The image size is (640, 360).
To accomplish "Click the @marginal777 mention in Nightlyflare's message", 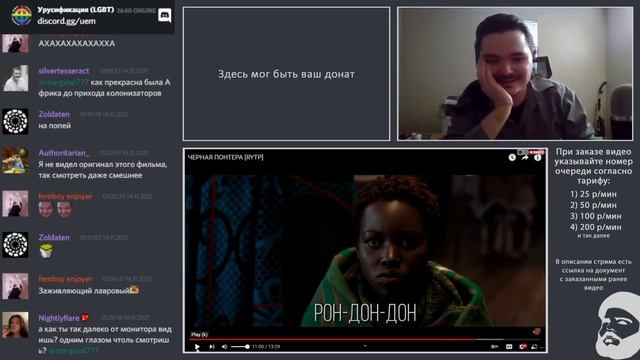I will 74,351.
